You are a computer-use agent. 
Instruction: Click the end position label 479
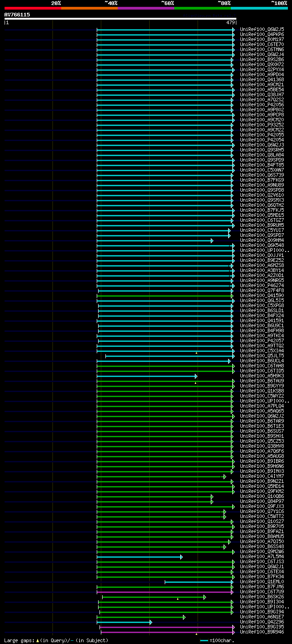coord(230,22)
